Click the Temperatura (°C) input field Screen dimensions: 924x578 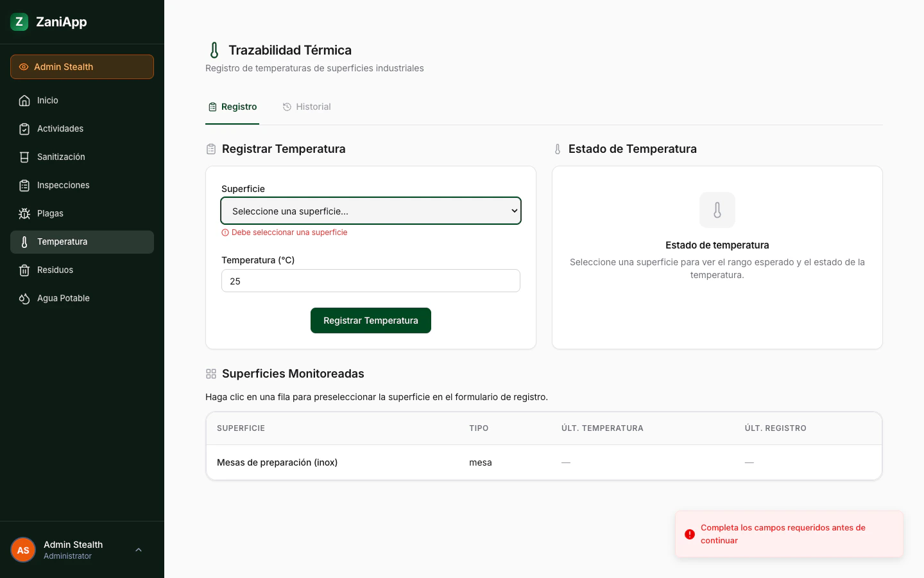point(371,281)
